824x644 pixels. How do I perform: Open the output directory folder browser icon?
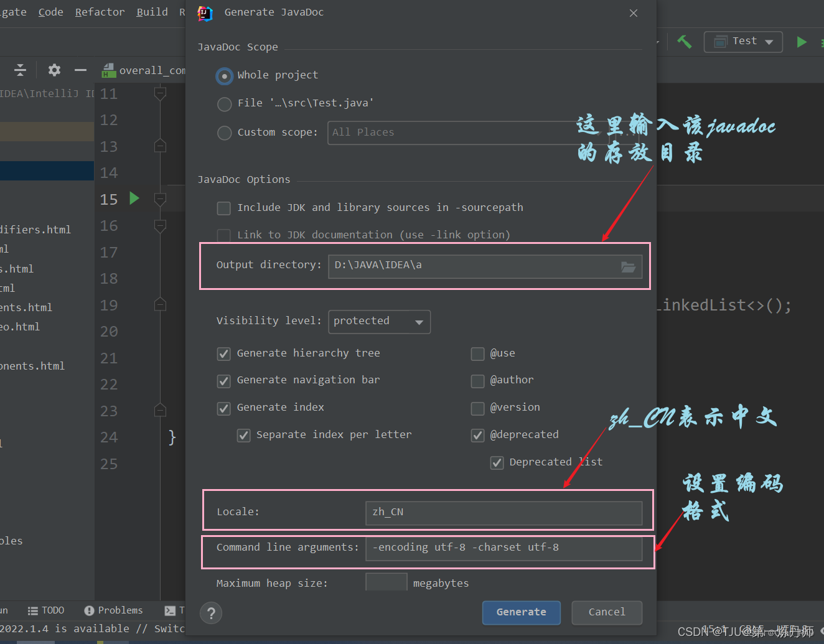click(628, 267)
